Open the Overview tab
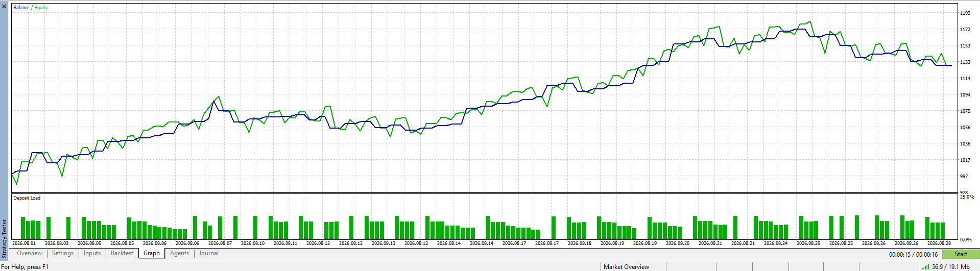980x271 pixels. pos(29,253)
